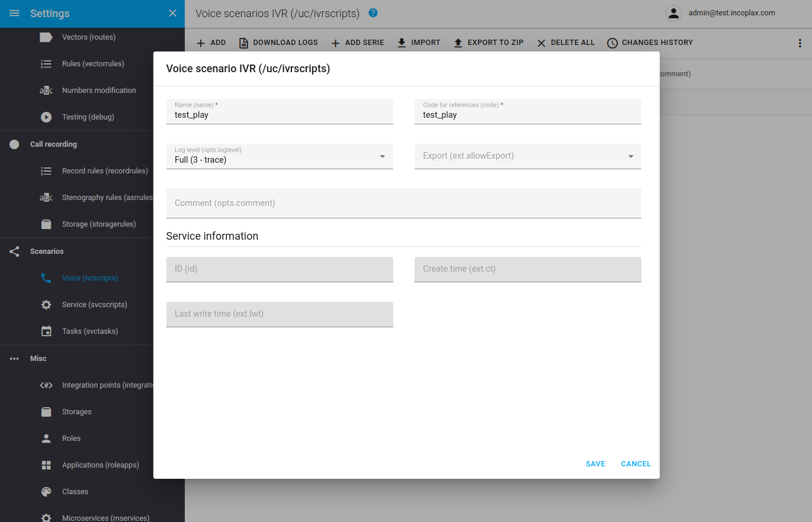Click the Storage (storagerules) box icon
Screen dimensions: 812x522
click(46, 224)
